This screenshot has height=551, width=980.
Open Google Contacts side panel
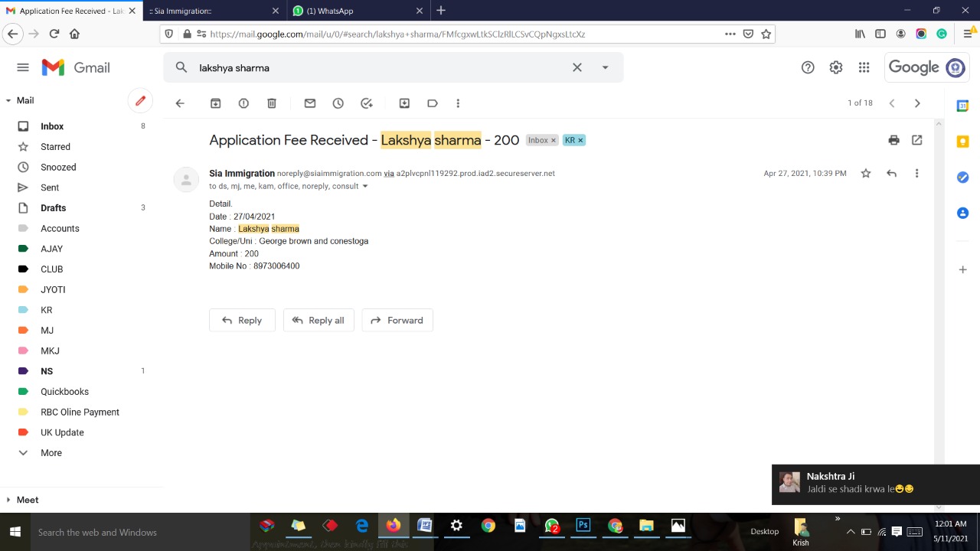(962, 213)
